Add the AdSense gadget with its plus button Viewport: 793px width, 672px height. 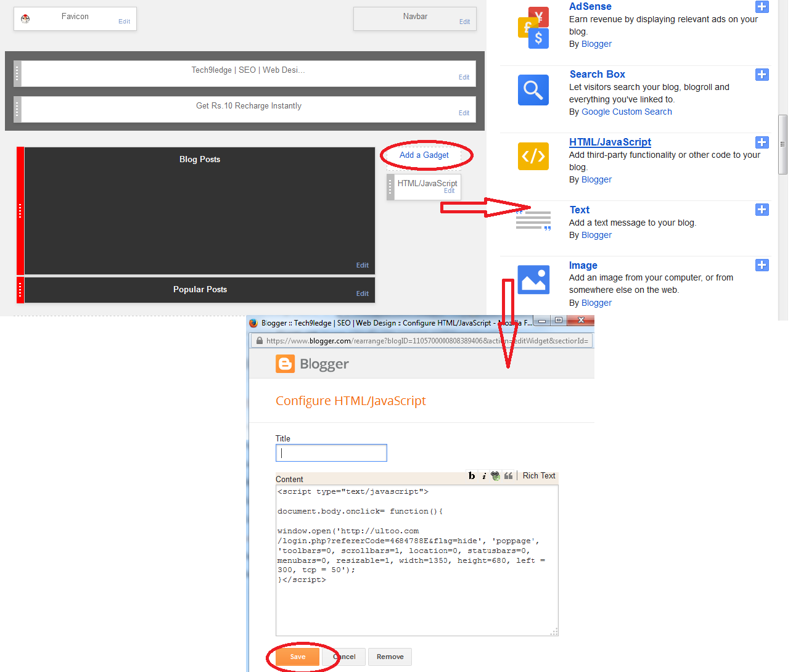[762, 7]
